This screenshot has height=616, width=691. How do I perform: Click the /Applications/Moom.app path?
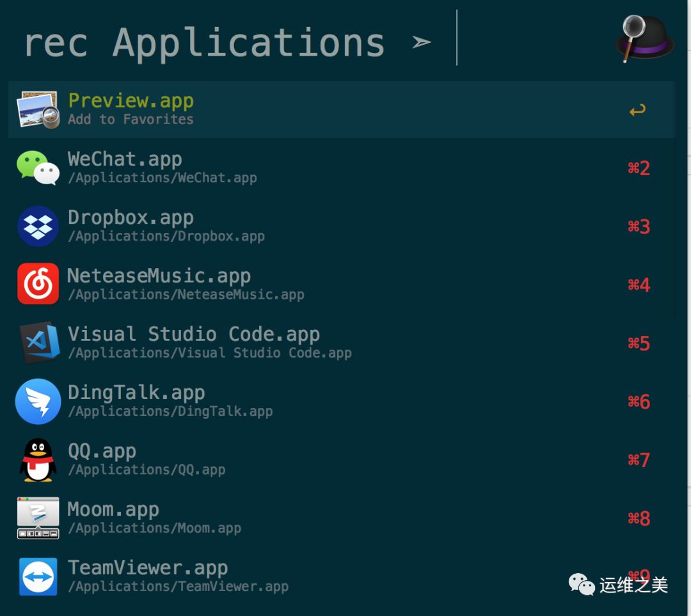point(154,528)
